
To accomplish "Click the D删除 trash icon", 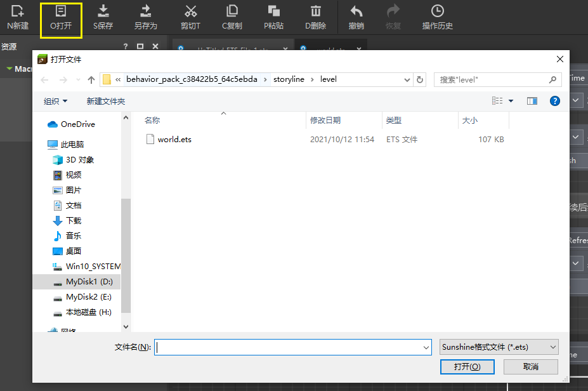I will (315, 11).
